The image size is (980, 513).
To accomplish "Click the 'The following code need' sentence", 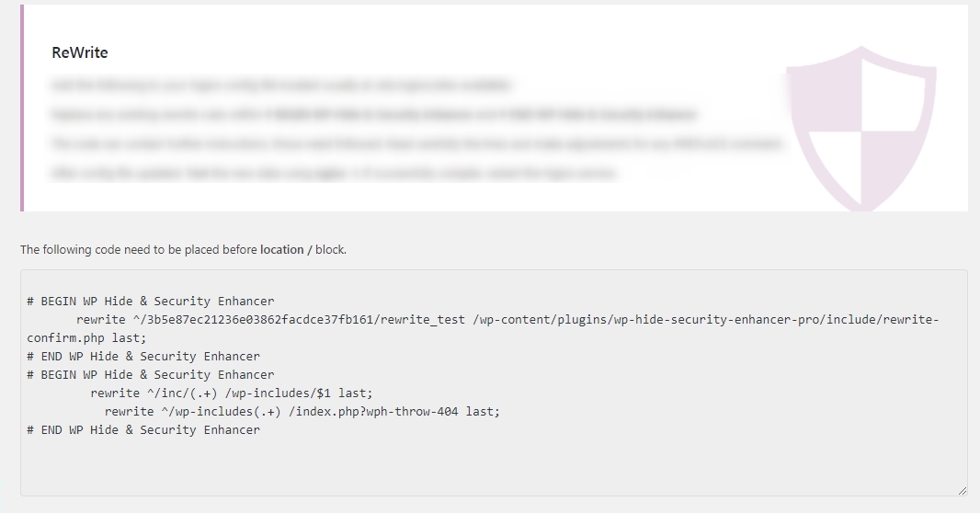I will click(183, 250).
